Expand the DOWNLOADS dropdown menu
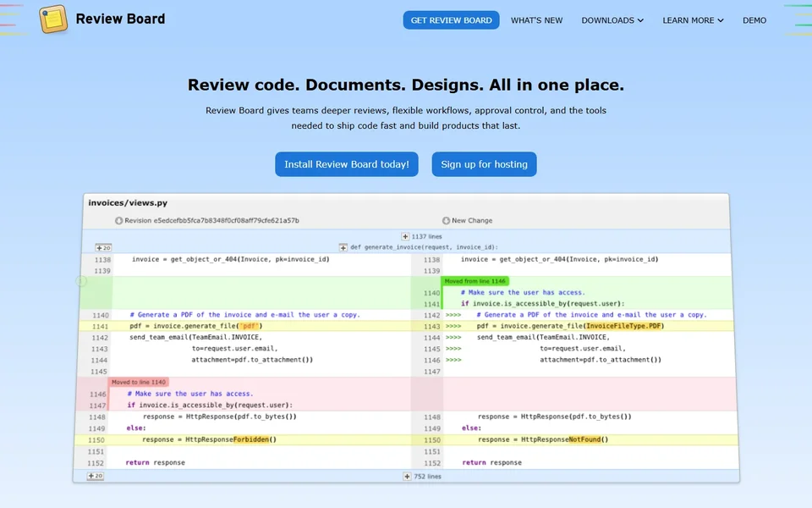Image resolution: width=812 pixels, height=508 pixels. (612, 20)
